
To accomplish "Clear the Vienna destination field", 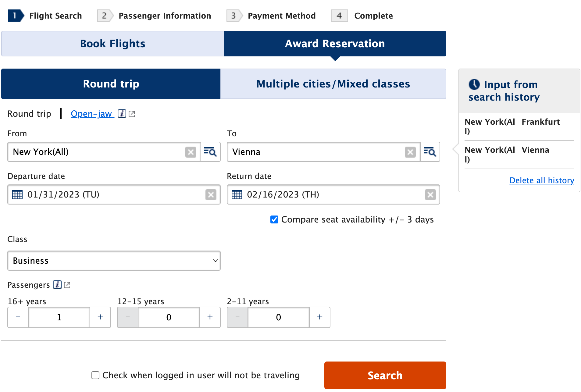I will click(x=410, y=152).
